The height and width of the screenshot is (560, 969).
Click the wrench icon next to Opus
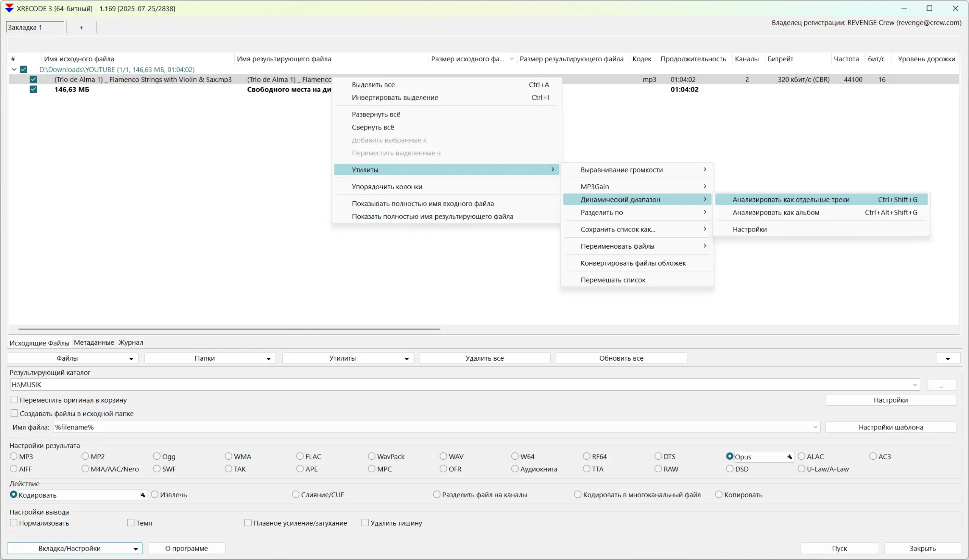(x=790, y=457)
